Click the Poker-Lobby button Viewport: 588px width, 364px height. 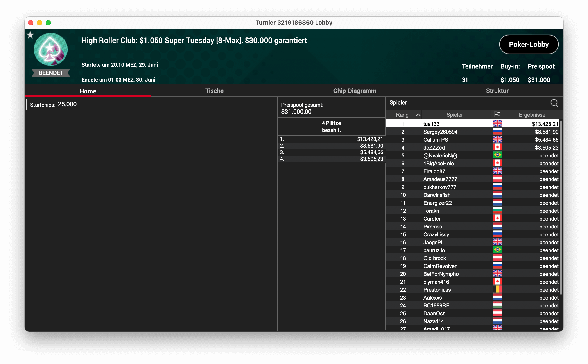529,45
